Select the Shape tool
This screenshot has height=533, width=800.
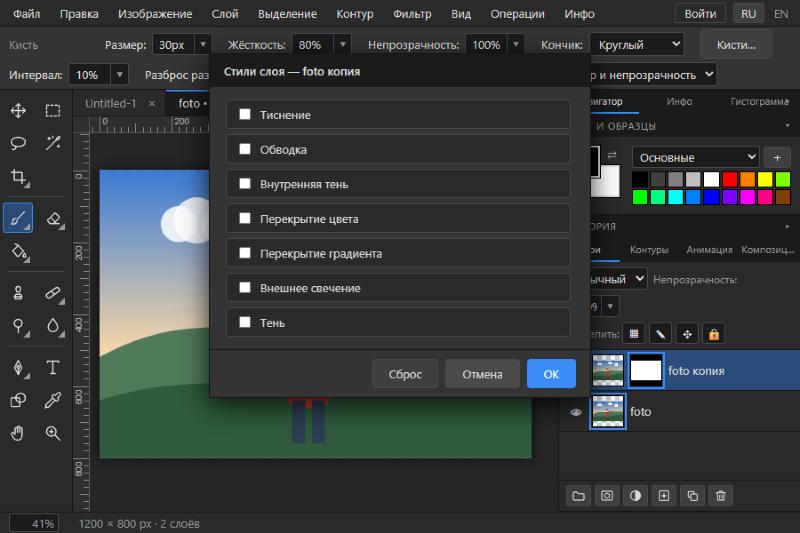click(x=18, y=400)
